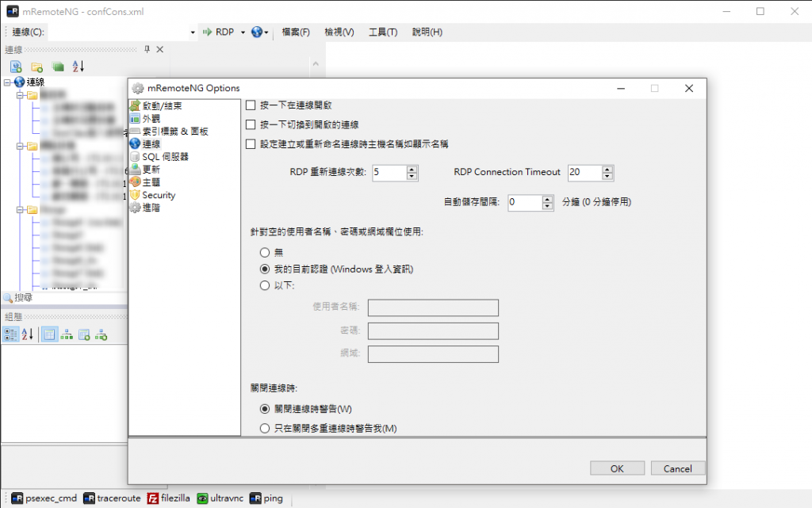Click the green stacked-windows view icon
Image resolution: width=812 pixels, height=508 pixels.
57,67
